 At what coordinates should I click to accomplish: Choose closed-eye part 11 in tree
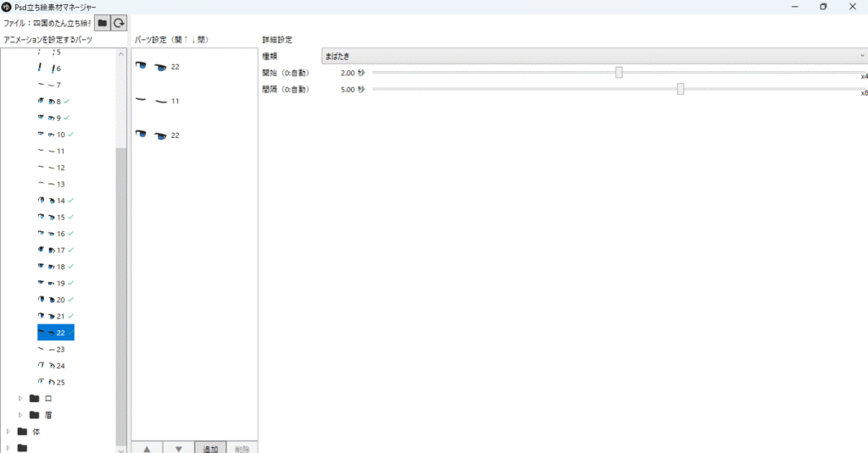pyautogui.click(x=53, y=151)
